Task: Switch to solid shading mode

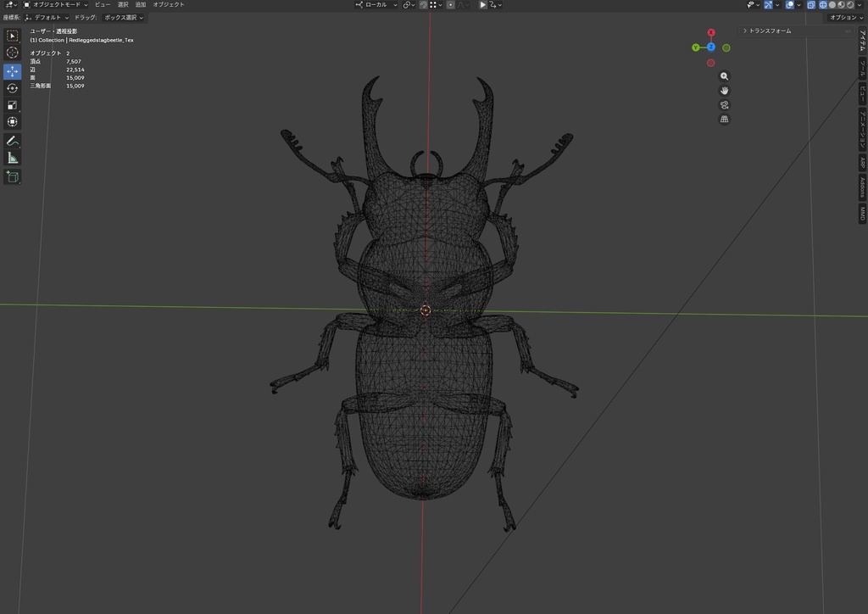Action: pos(832,5)
